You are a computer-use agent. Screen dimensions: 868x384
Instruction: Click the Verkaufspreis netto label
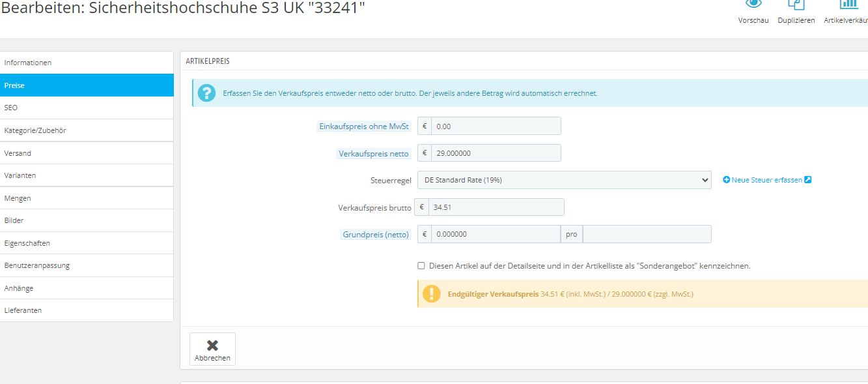point(374,154)
